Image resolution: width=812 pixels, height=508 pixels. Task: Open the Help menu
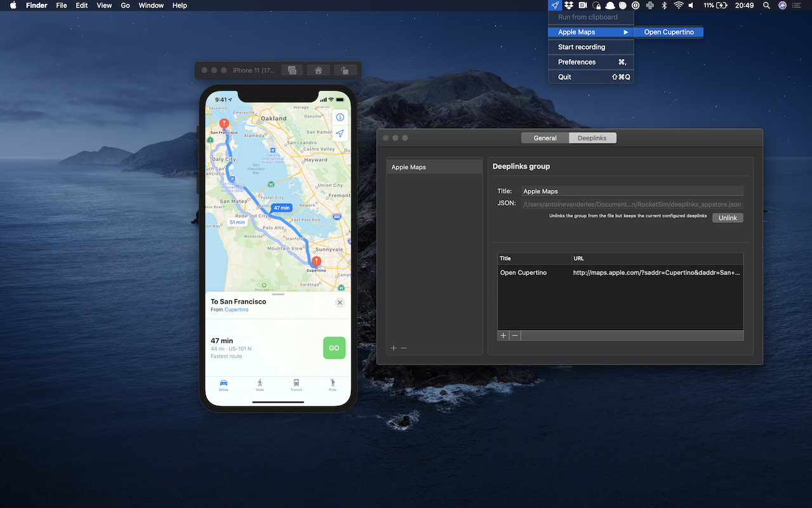coord(180,5)
